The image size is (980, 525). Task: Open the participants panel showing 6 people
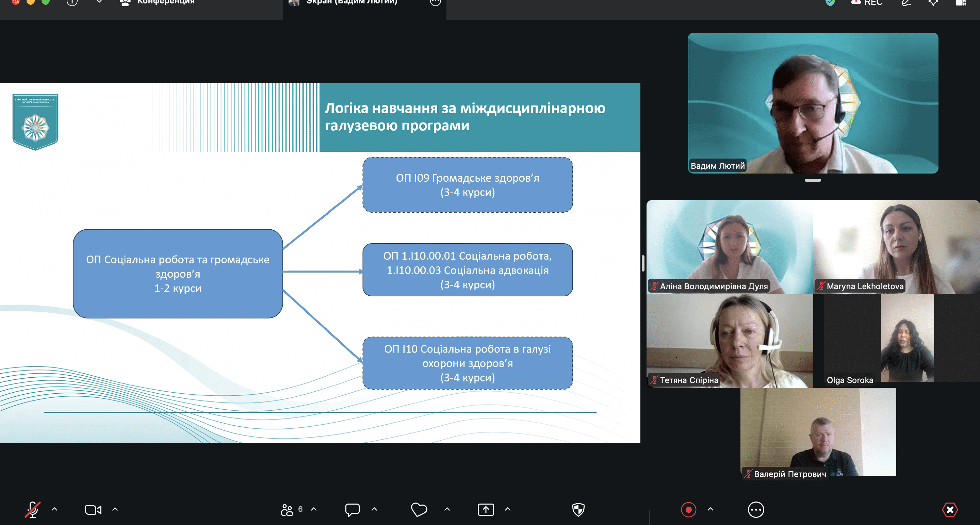tap(291, 509)
